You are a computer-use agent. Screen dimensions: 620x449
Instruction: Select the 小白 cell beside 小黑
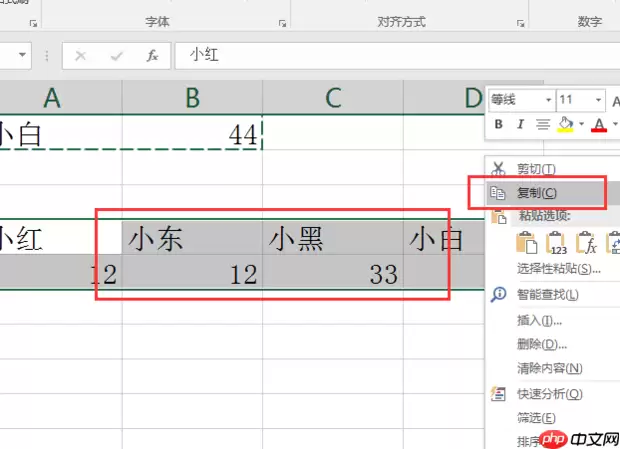click(x=444, y=237)
